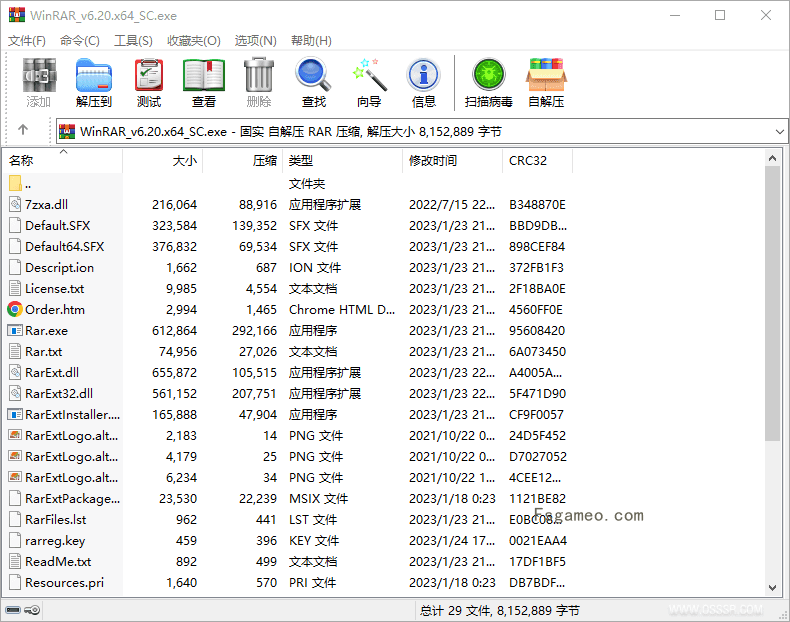Select the parent folder '..' icon
This screenshot has width=790, height=622.
pyautogui.click(x=15, y=183)
